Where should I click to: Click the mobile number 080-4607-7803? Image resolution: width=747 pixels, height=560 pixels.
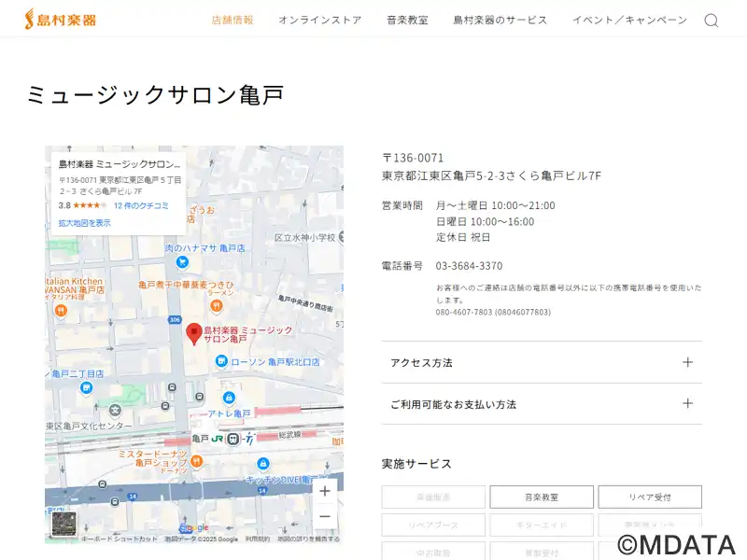[493, 312]
